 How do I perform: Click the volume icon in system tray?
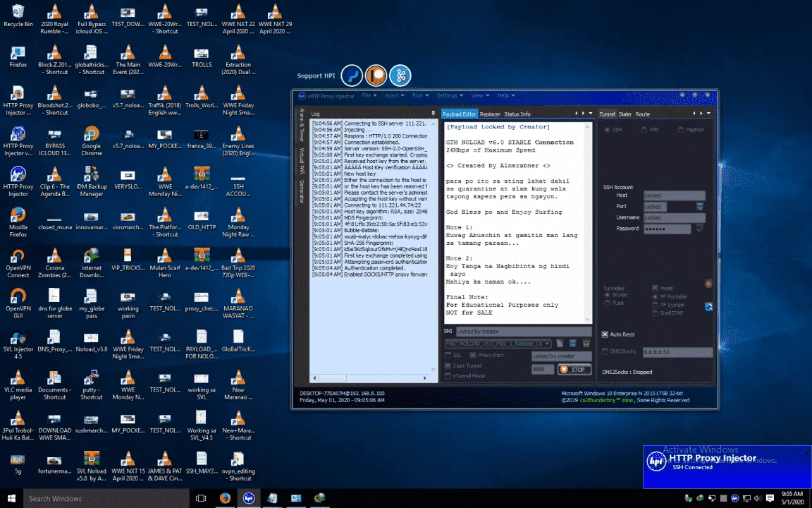pyautogui.click(x=758, y=498)
